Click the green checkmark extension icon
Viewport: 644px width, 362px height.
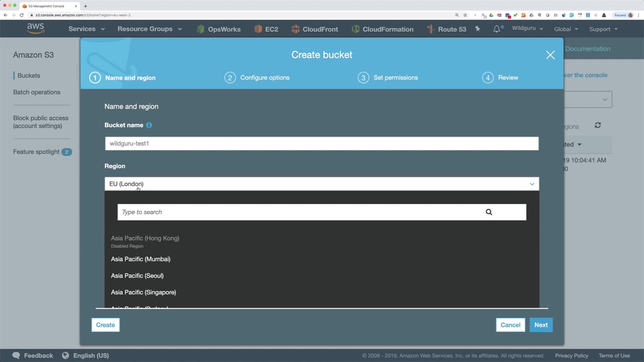[x=515, y=15]
